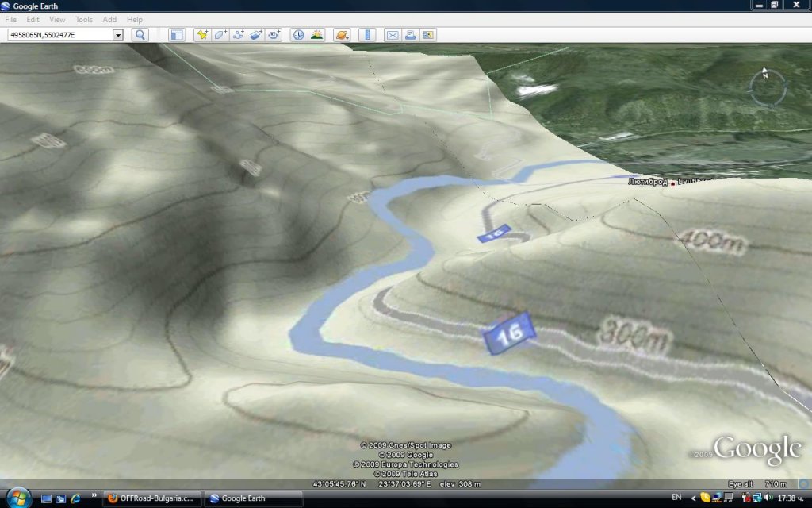The image size is (812, 508).
Task: Click the latitude 43°05'45.76" N readout
Action: tap(339, 483)
